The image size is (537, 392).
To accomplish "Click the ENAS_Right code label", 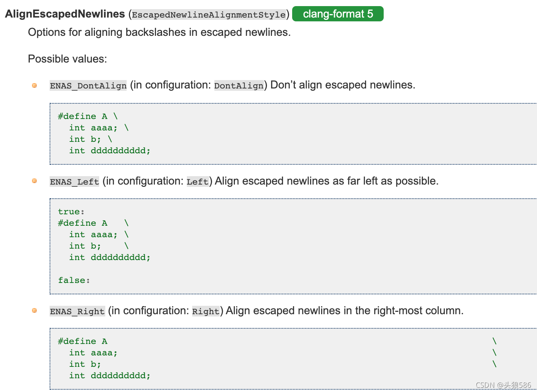I will pos(77,311).
